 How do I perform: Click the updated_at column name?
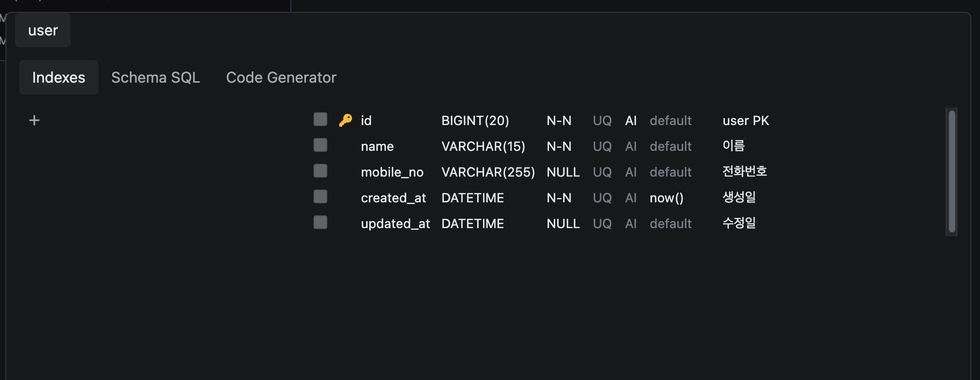pyautogui.click(x=395, y=224)
